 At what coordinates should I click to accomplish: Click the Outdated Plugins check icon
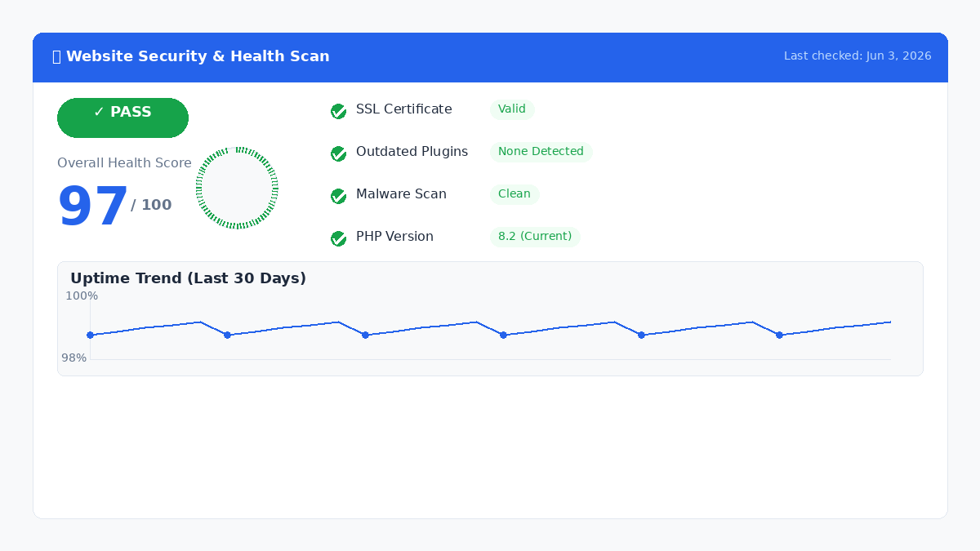click(338, 153)
